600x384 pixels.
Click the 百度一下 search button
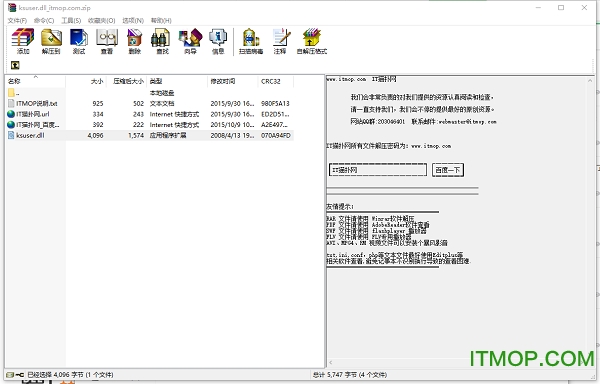[x=448, y=170]
